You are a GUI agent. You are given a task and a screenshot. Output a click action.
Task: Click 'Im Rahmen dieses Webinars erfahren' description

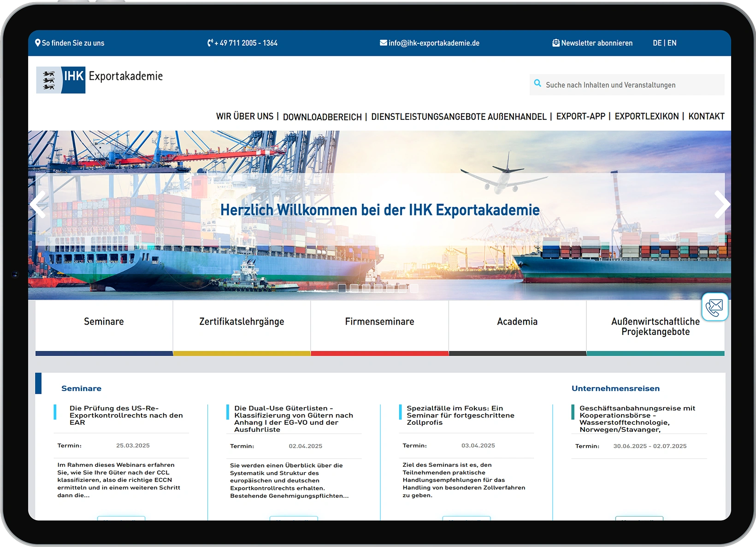(119, 480)
